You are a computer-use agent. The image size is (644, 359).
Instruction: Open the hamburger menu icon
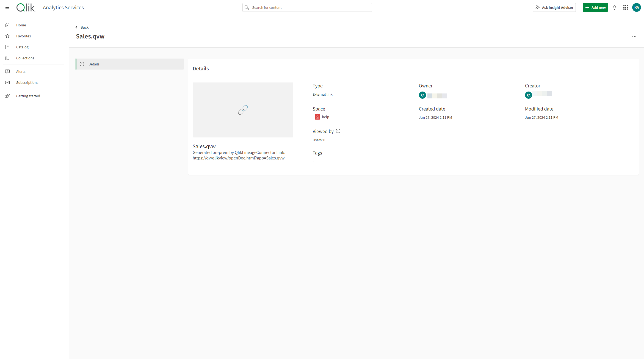coord(7,7)
